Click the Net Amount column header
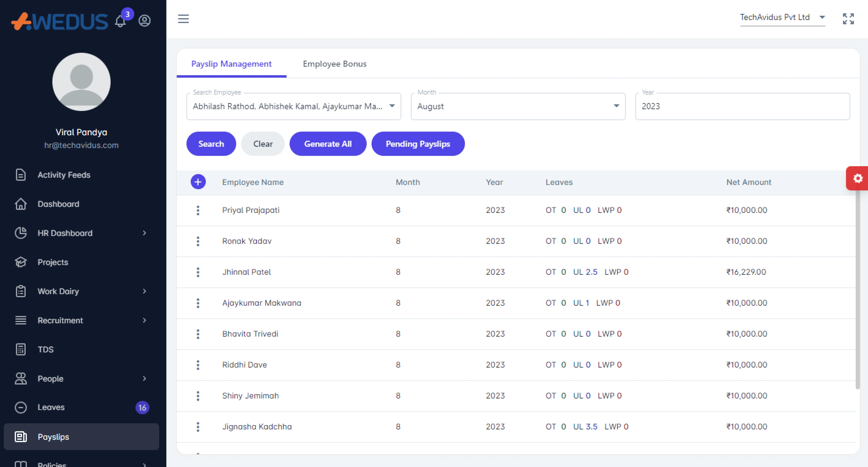 tap(749, 182)
